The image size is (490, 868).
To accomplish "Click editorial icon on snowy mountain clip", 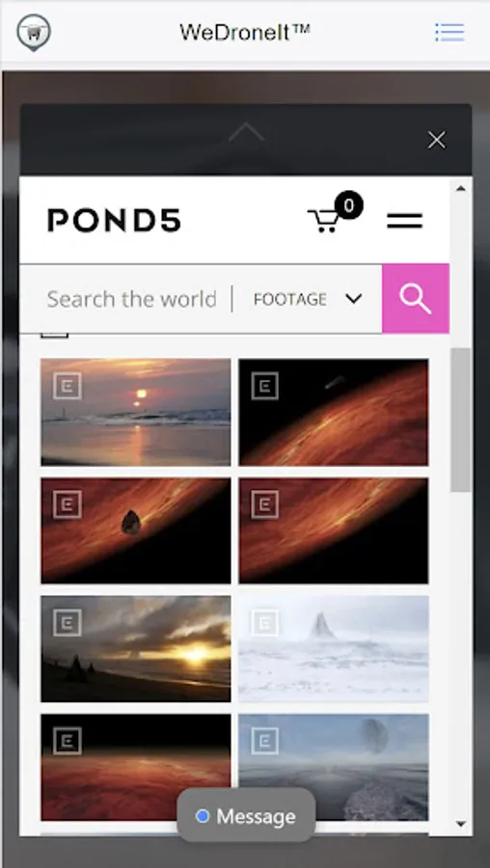I will (264, 623).
